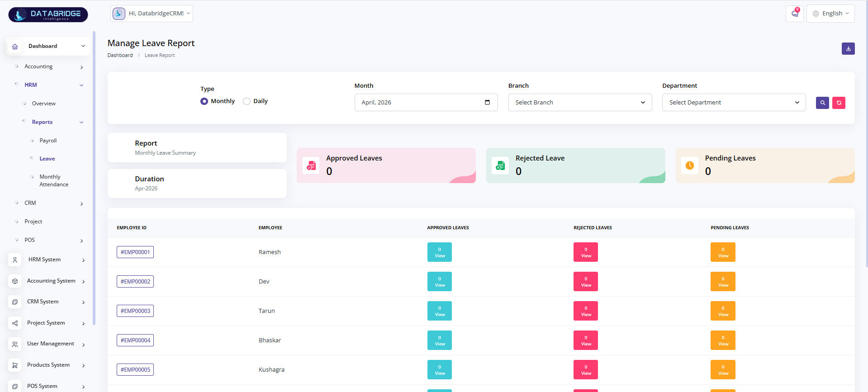This screenshot has height=392, width=868.
Task: Click the Products System cart icon
Action: point(15,365)
